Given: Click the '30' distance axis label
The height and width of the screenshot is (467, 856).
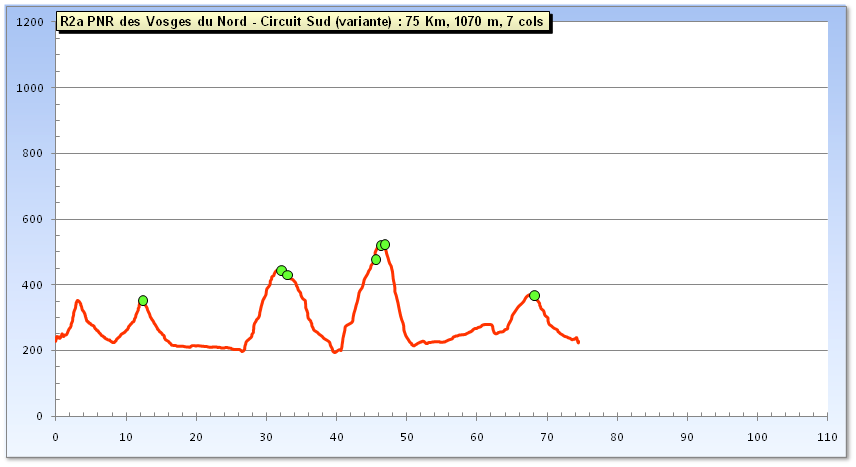Looking at the screenshot, I should 266,437.
